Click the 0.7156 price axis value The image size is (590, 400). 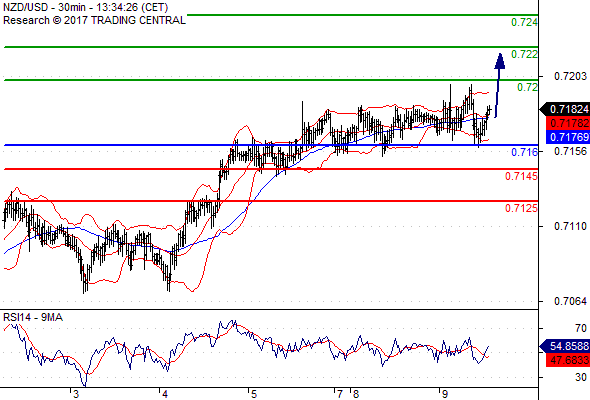pyautogui.click(x=570, y=151)
